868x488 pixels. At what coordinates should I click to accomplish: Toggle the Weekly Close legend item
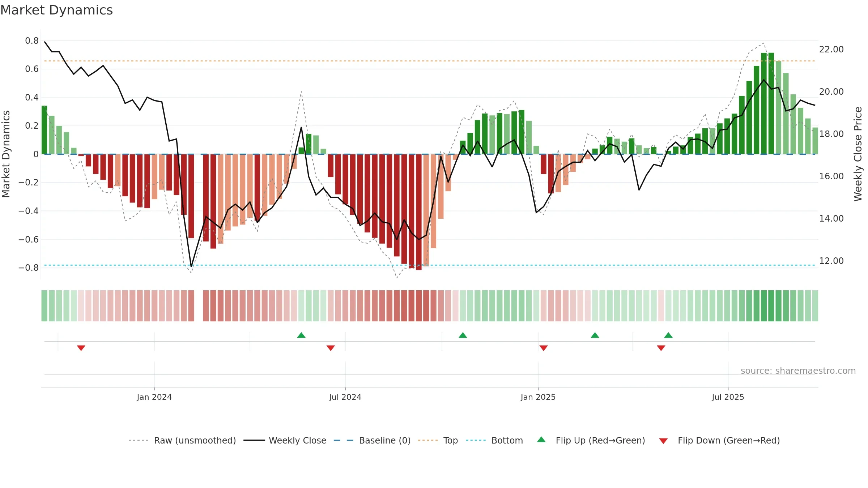[285, 440]
